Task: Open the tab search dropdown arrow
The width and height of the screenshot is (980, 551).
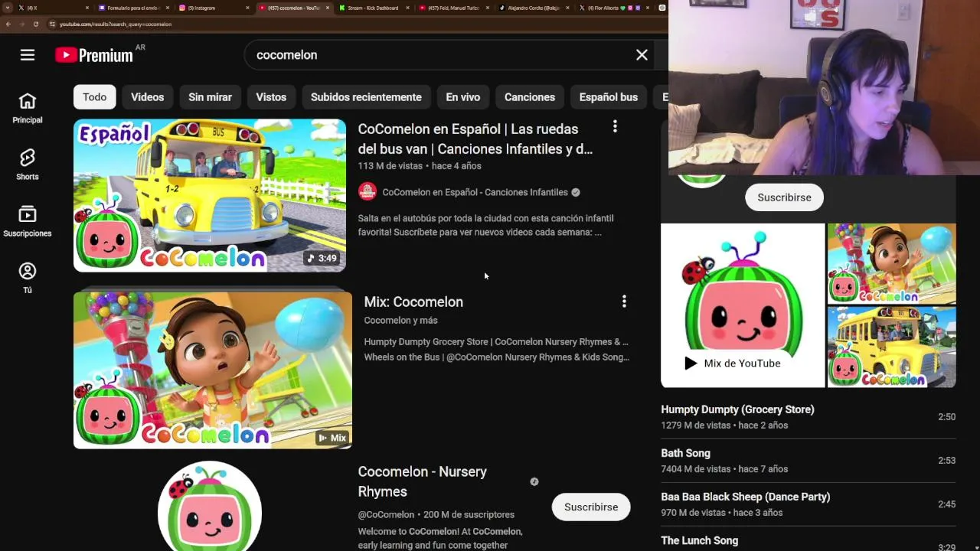Action: click(x=9, y=8)
